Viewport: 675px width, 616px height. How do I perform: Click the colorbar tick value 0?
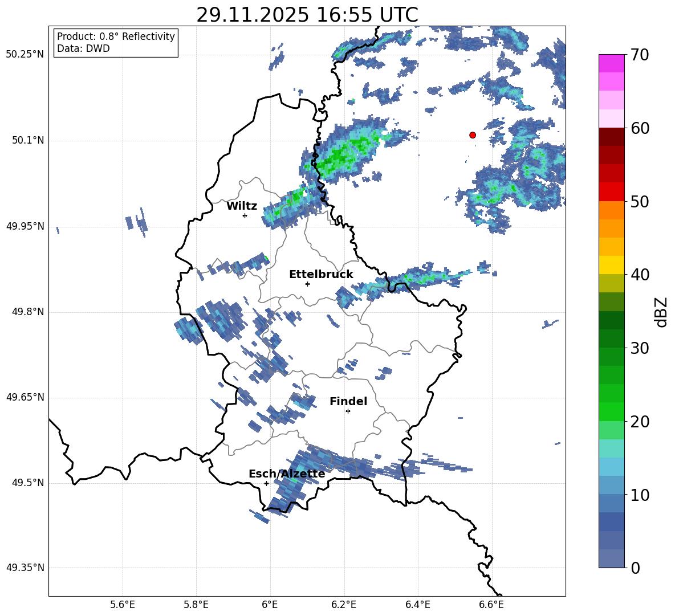636,568
